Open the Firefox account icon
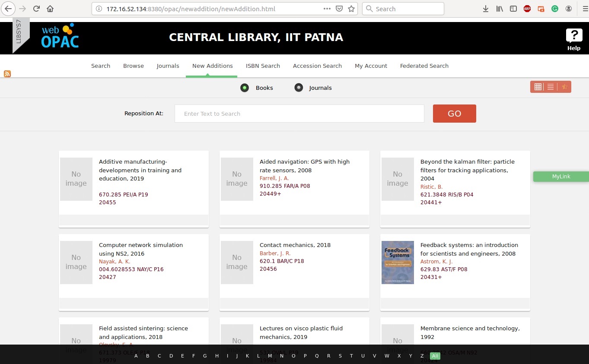Screen dimensions: 589x364 pos(569,9)
